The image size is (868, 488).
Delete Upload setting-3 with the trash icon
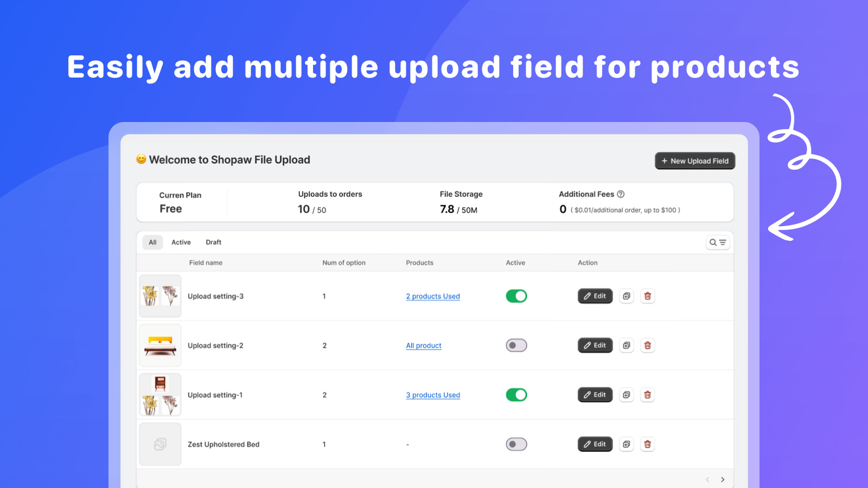point(648,296)
